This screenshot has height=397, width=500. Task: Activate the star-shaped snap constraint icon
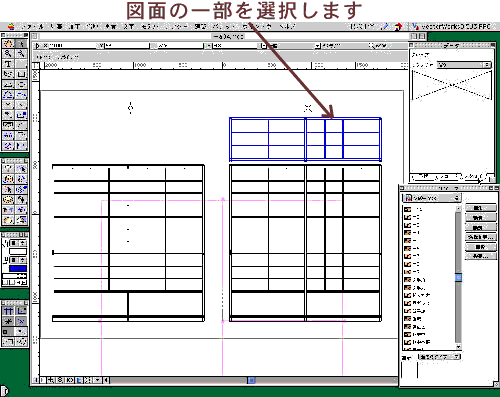point(8,321)
